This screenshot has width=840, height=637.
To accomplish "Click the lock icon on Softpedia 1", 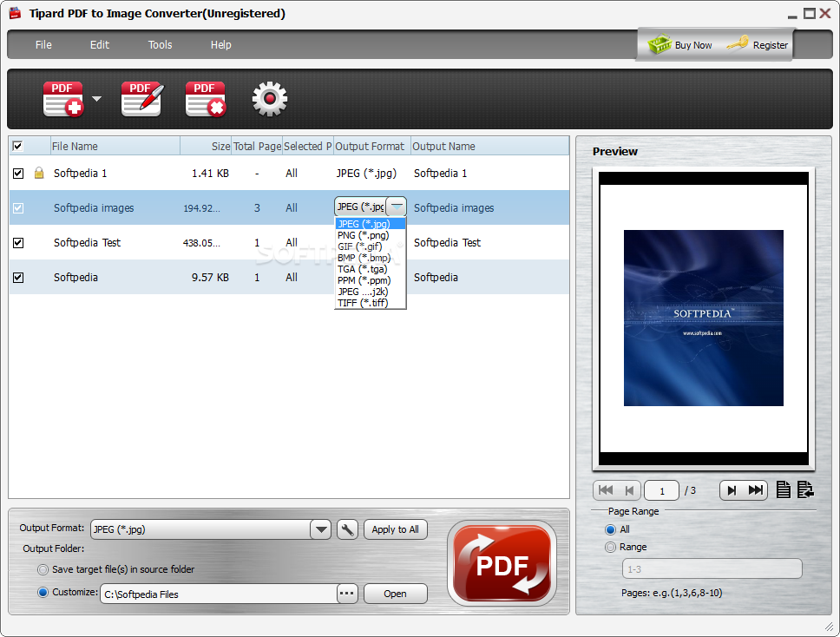I will tap(38, 173).
